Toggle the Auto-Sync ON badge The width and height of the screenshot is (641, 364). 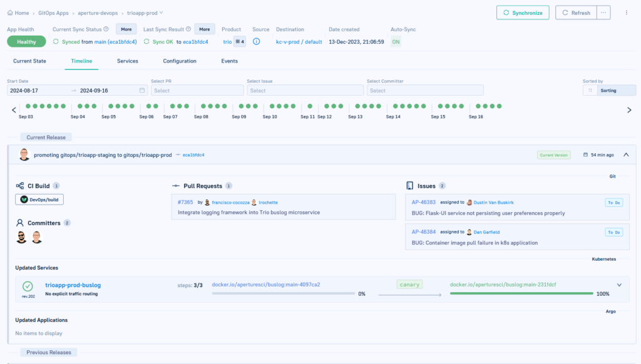click(396, 42)
